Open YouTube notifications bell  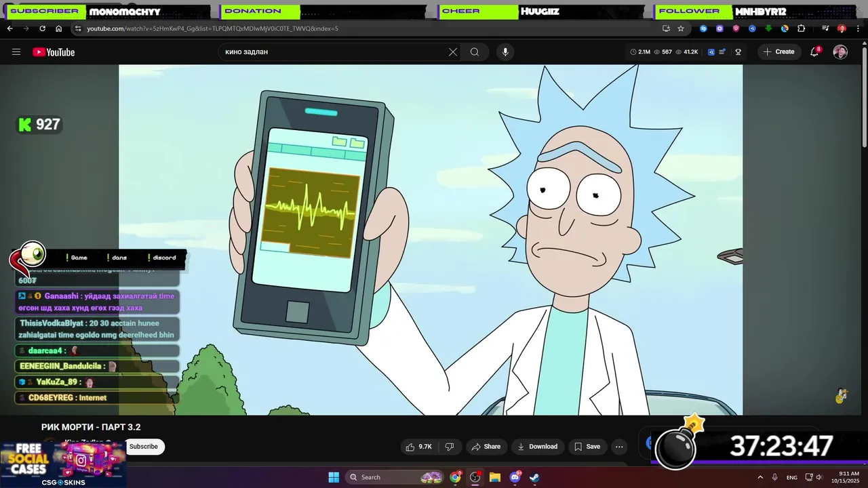coord(815,52)
